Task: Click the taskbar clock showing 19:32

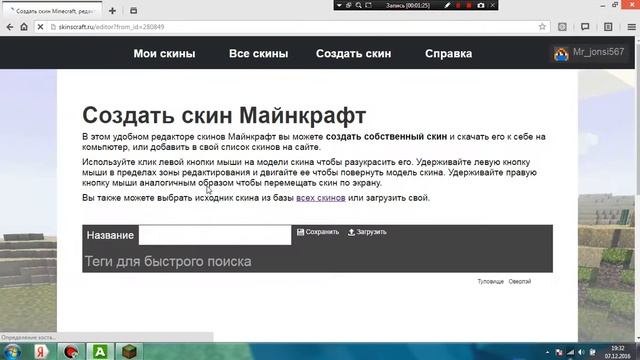Action: coord(618,352)
